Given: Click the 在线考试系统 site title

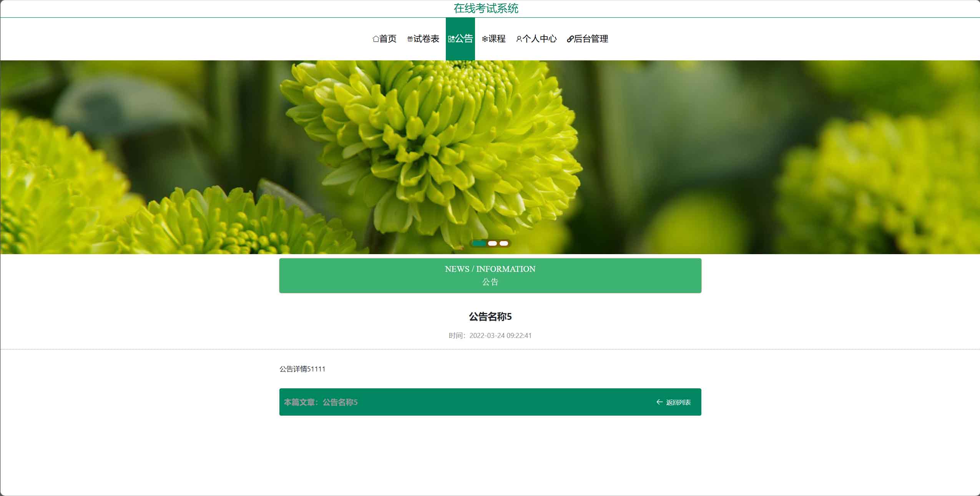Looking at the screenshot, I should click(486, 8).
